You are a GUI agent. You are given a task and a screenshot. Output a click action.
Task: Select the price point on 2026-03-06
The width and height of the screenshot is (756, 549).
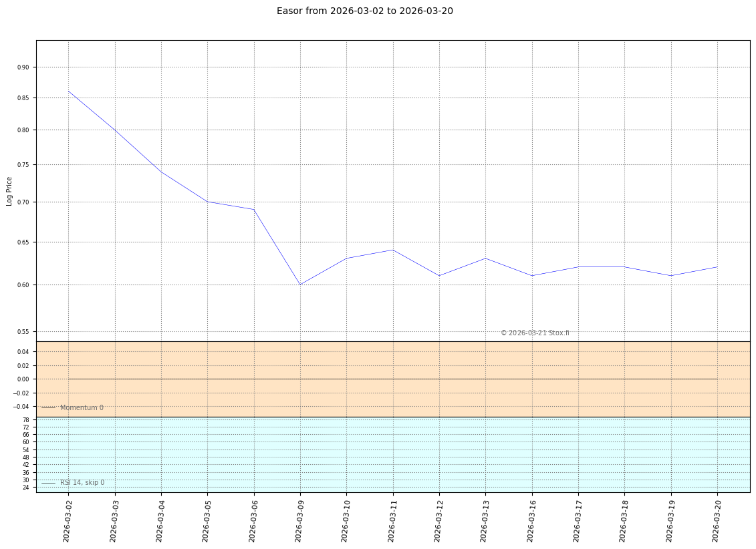254,210
